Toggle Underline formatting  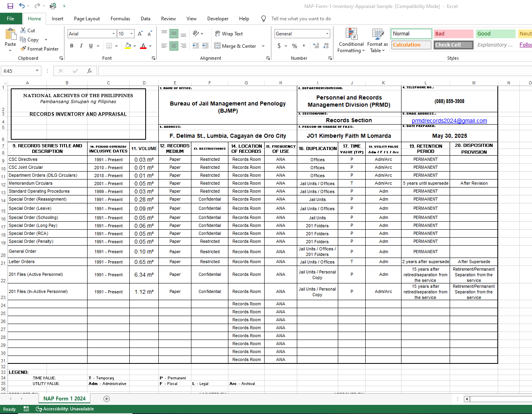pos(91,46)
